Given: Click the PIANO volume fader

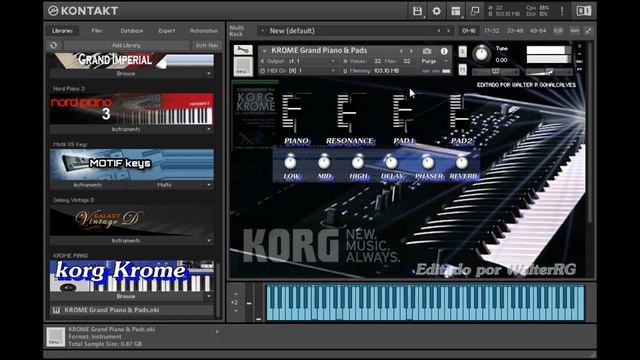Looking at the screenshot, I should click(x=295, y=108).
